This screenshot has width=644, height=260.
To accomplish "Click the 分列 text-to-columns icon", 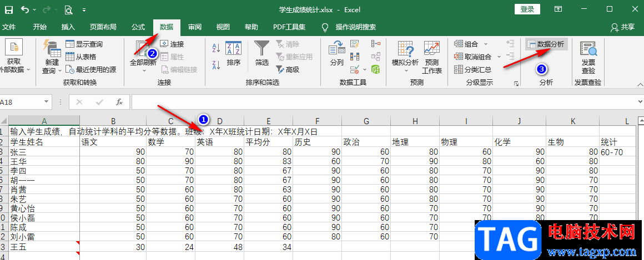I will [x=337, y=53].
